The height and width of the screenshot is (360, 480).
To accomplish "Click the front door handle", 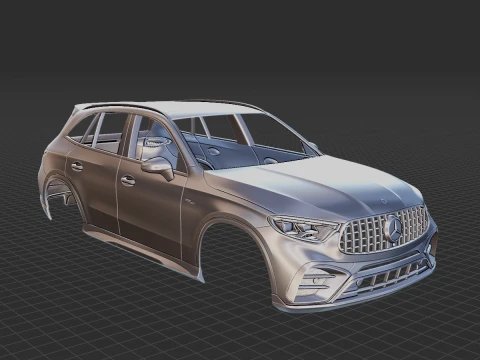I will (128, 181).
